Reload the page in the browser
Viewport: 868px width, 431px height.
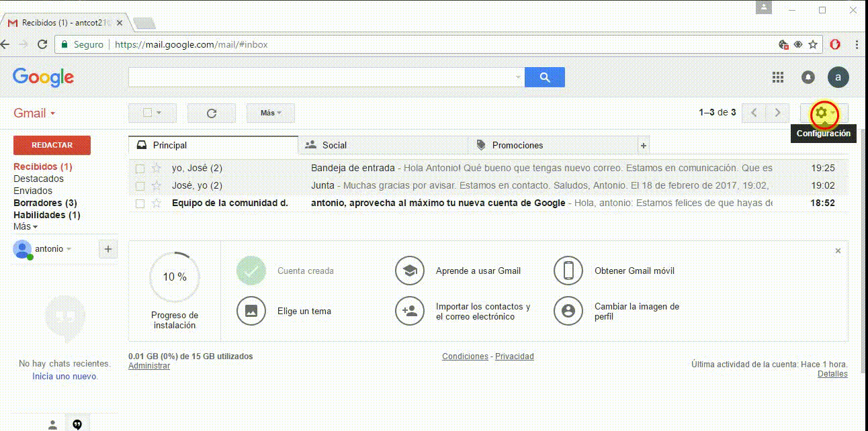pos(42,44)
